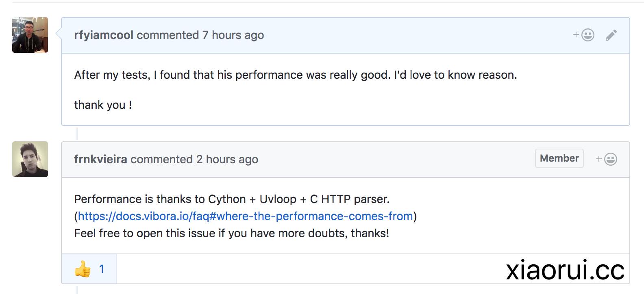This screenshot has height=294, width=644.
Task: Open add-reaction smiley on frnkvieira's comment
Action: pos(607,159)
